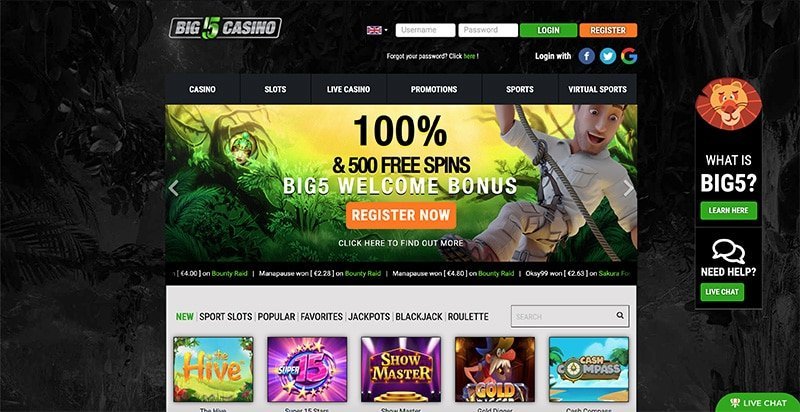
Task: Click the lion mascot icon
Action: tap(728, 104)
